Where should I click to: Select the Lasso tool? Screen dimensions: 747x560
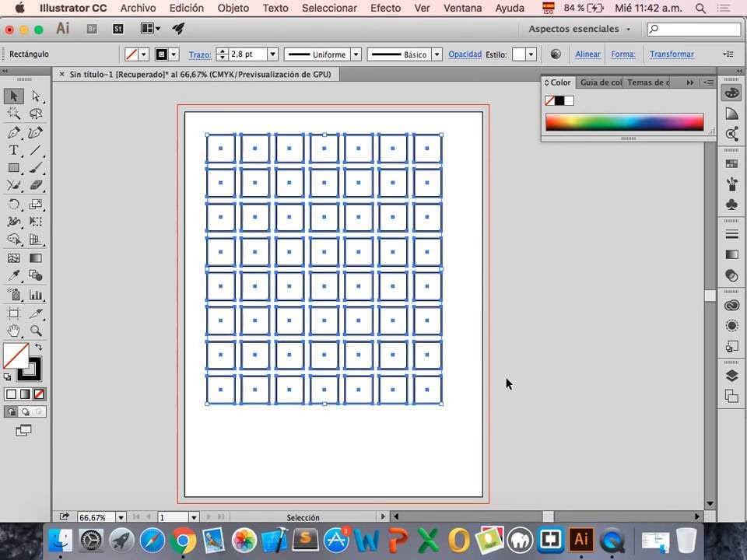point(36,114)
